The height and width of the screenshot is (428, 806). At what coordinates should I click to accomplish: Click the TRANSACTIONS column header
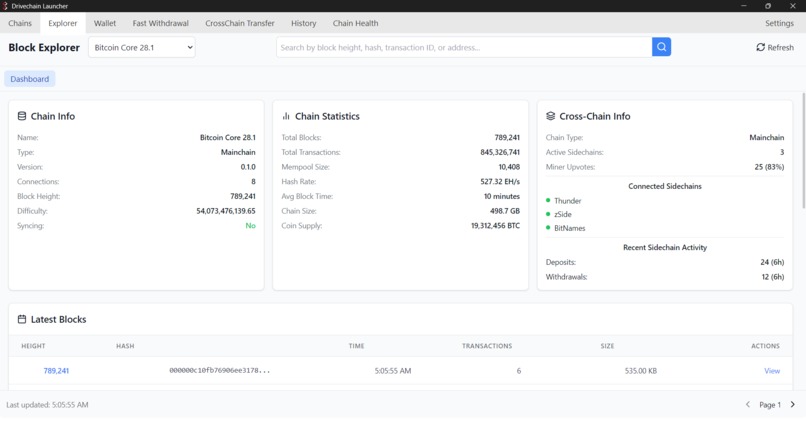487,346
